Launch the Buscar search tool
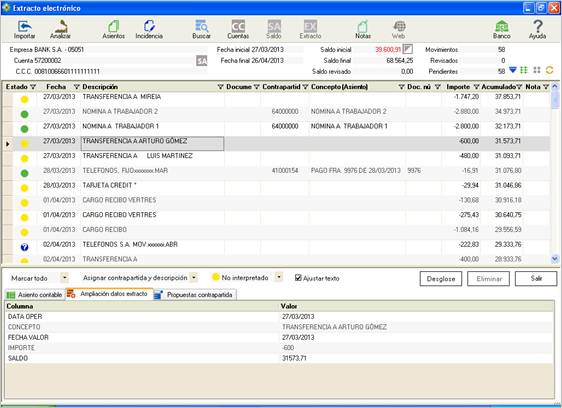This screenshot has width=562, height=408. [201, 29]
